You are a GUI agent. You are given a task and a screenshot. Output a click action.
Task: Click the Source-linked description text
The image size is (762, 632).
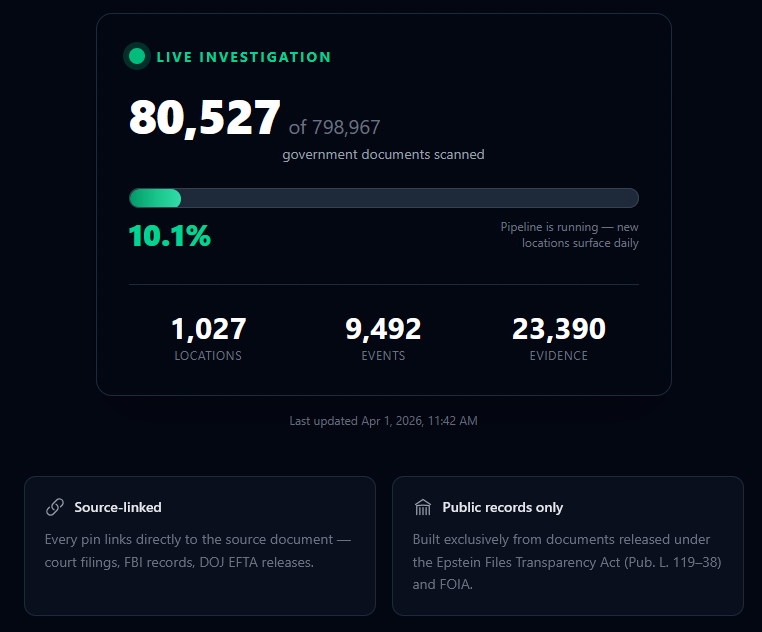pos(198,551)
